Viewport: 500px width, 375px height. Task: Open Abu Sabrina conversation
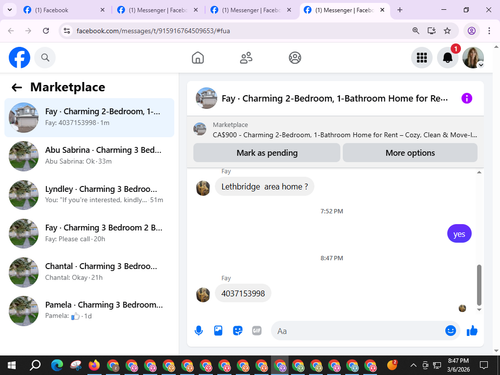(89, 156)
